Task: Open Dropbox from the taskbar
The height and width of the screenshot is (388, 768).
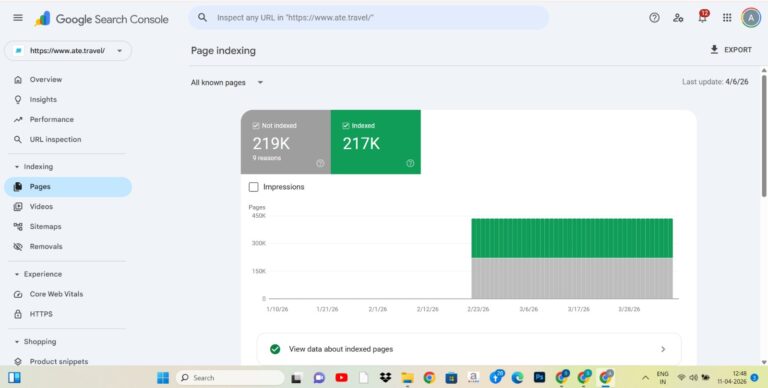Action: click(x=385, y=378)
